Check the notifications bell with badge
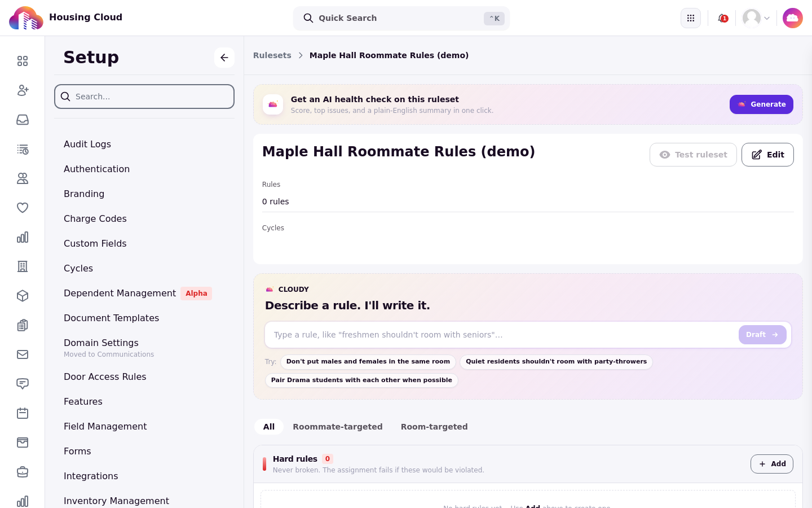This screenshot has width=812, height=508. [722, 18]
